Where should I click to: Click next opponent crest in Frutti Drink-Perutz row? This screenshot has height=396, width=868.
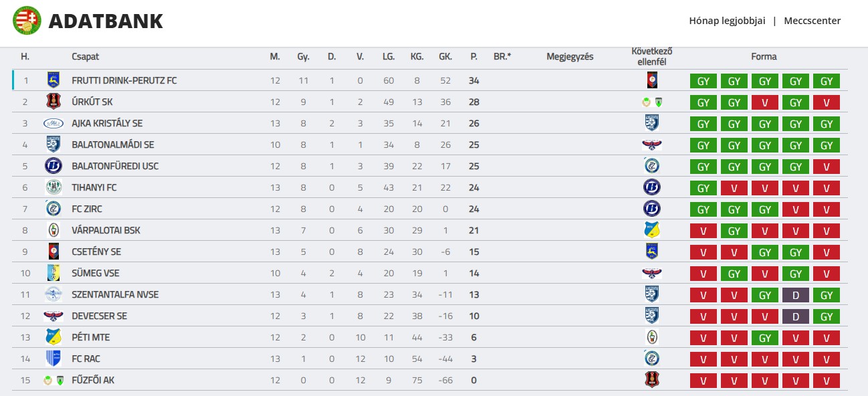click(x=651, y=81)
